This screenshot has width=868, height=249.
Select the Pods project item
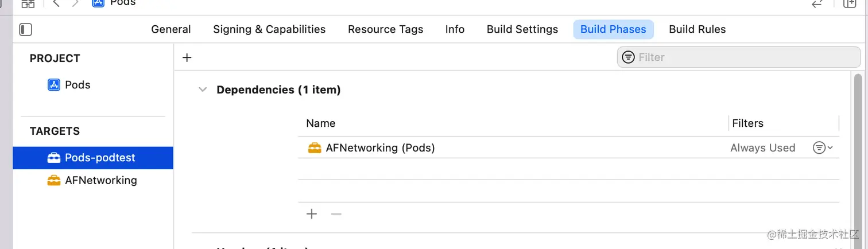click(77, 85)
